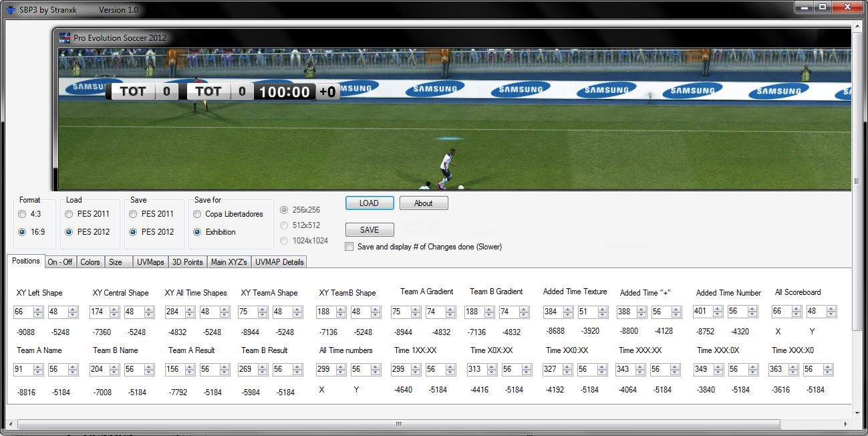Open the UVMaps tab
Screen dimensions: 868x436
(150, 262)
